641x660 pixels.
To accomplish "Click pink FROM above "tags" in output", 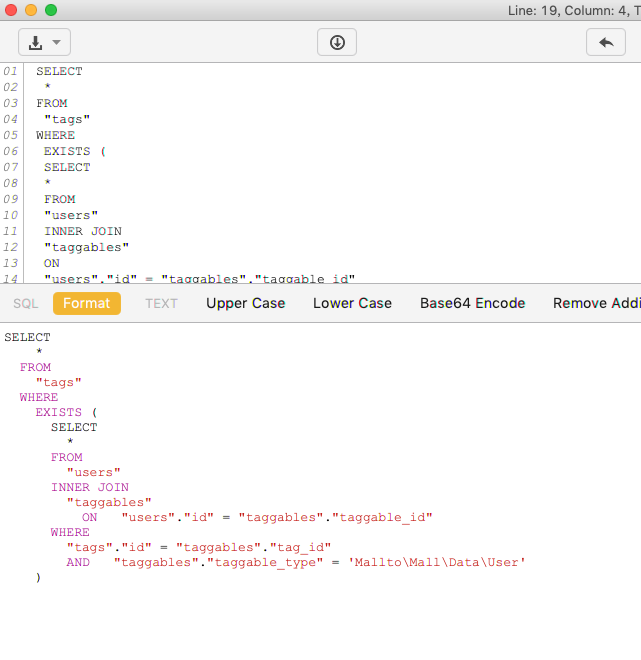I will pos(35,367).
